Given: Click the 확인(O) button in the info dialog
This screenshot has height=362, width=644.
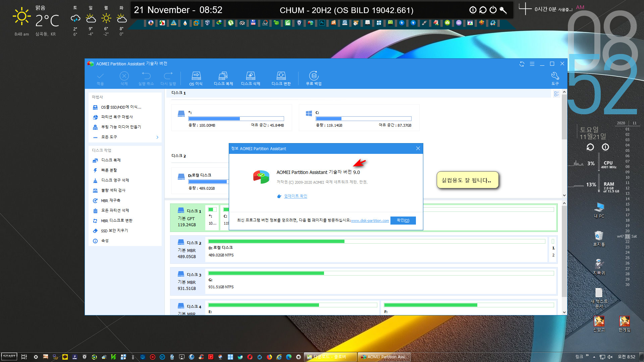Looking at the screenshot, I should pos(403,221).
